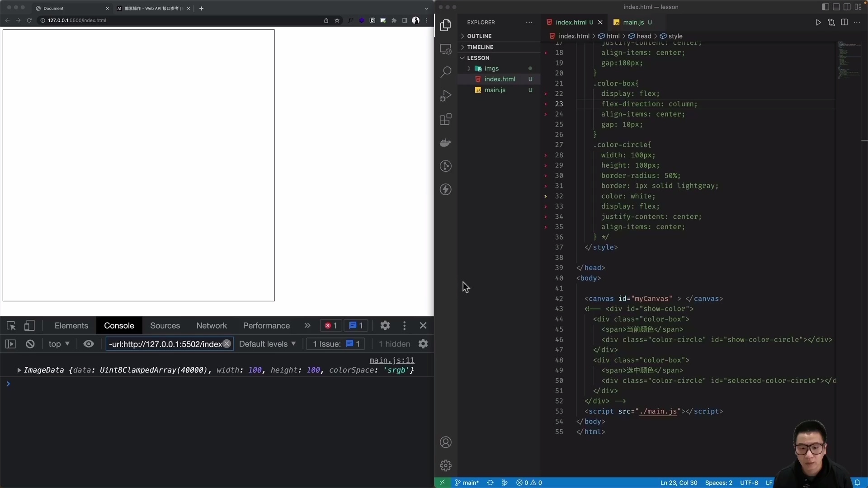Clear the console with the block icon
The image size is (868, 488).
pos(30,344)
